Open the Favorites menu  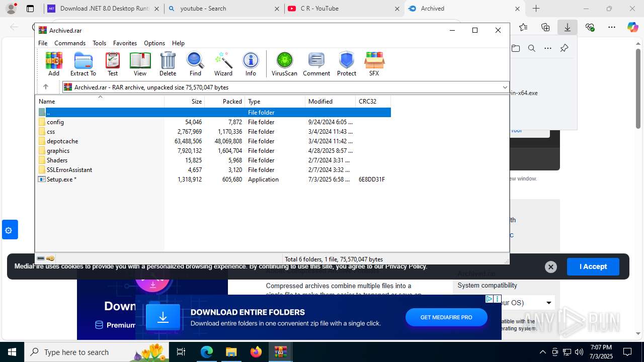coord(125,43)
